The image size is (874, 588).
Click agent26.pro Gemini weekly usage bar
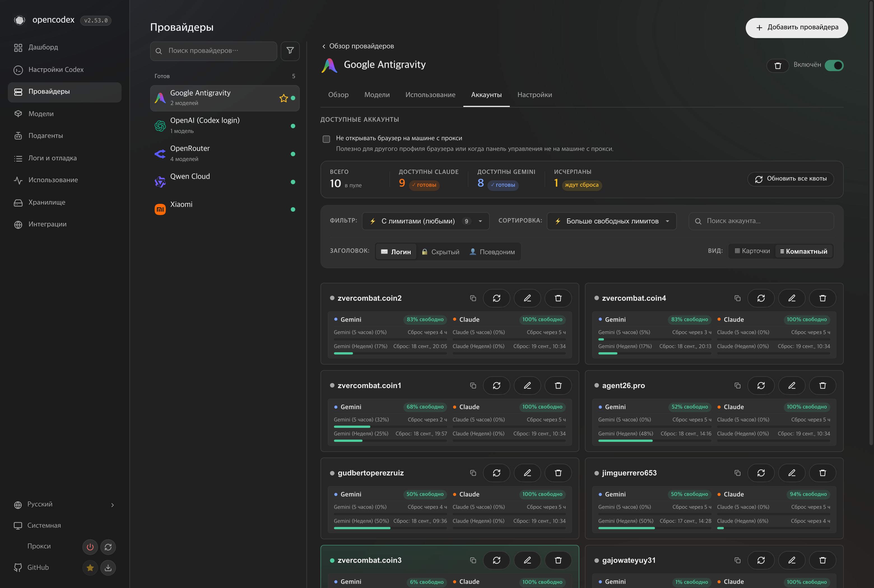[655, 441]
